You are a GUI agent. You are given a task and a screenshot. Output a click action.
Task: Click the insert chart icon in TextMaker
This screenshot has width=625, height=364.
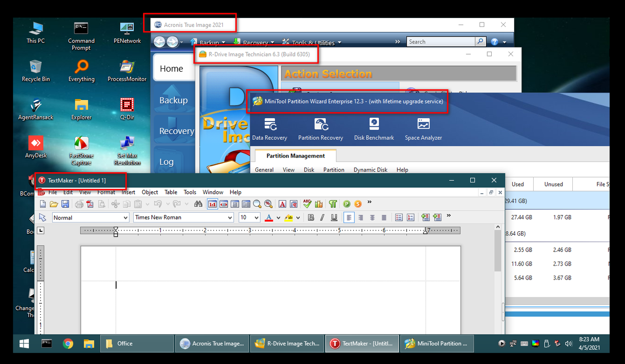(319, 204)
